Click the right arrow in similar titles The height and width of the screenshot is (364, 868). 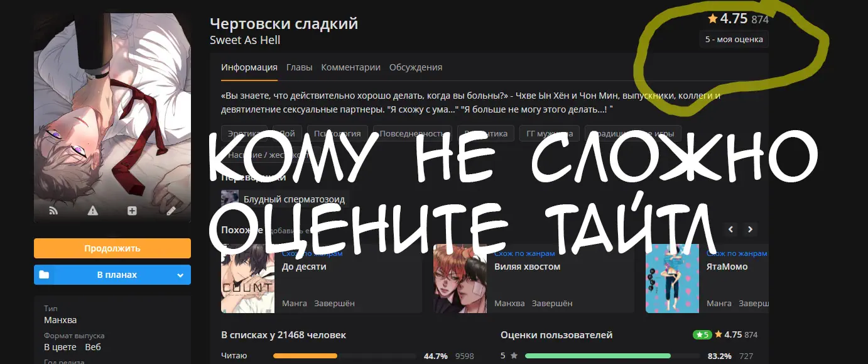pos(750,229)
